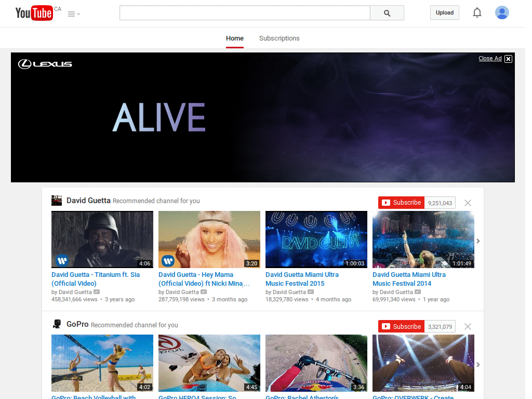Subscribe to GoPro channel

(402, 326)
